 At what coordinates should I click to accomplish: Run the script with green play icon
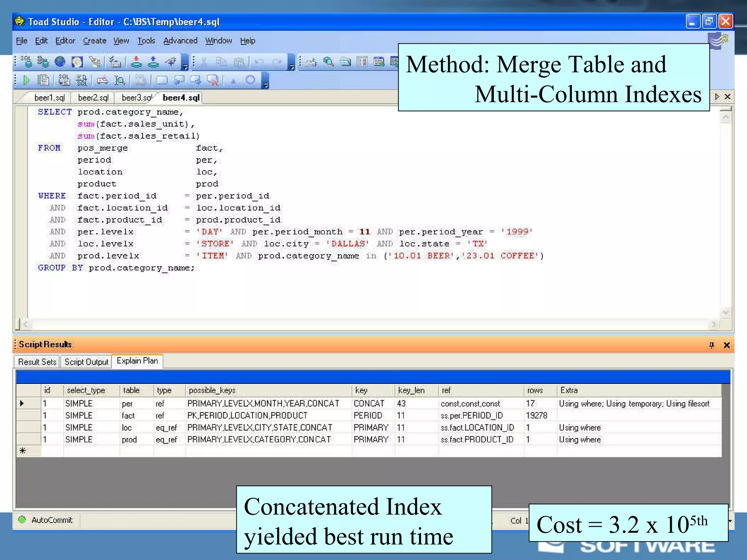(x=26, y=80)
